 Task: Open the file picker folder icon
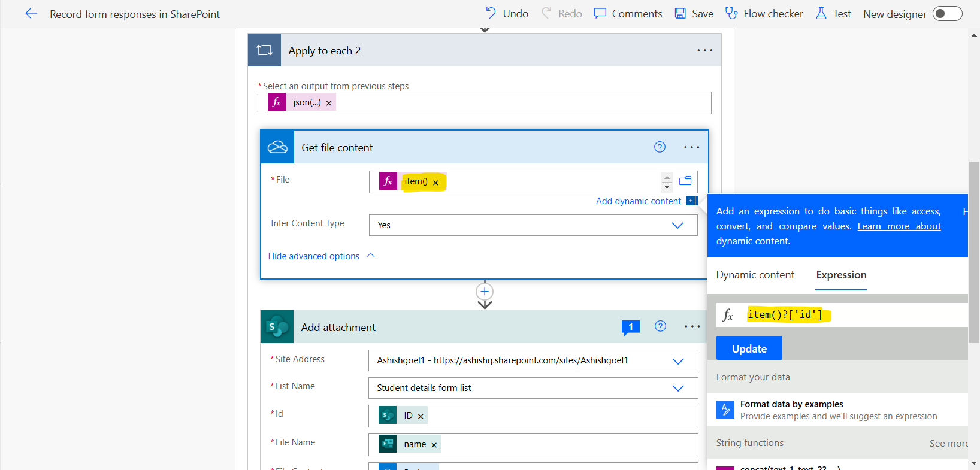[685, 181]
